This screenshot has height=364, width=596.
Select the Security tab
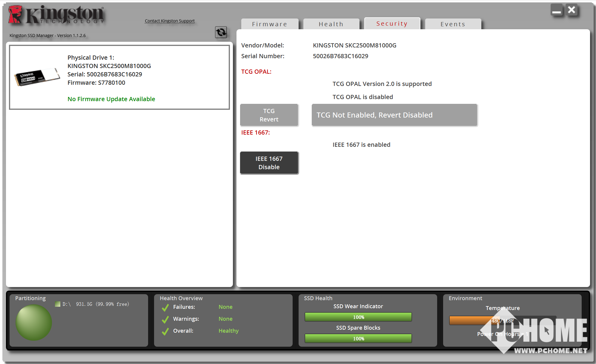pyautogui.click(x=392, y=23)
